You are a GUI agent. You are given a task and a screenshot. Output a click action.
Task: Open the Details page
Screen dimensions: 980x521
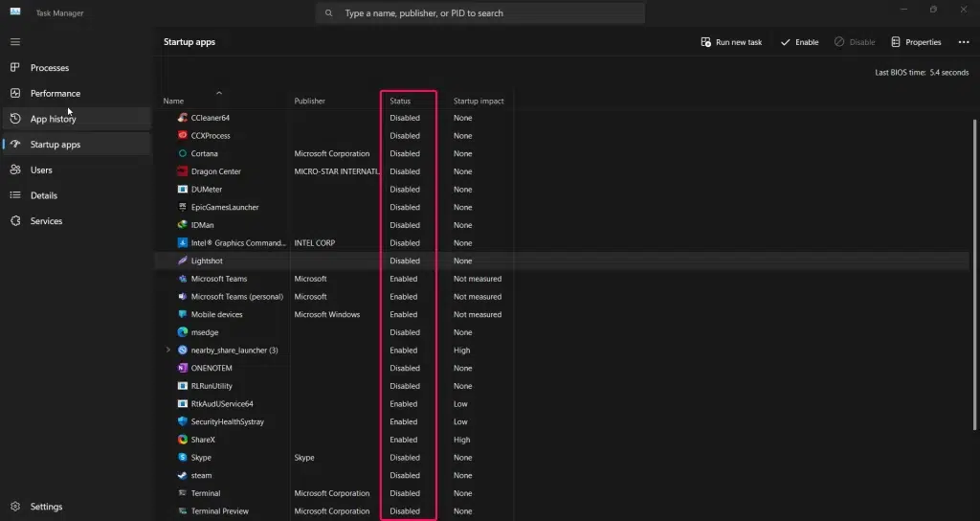coord(77,195)
